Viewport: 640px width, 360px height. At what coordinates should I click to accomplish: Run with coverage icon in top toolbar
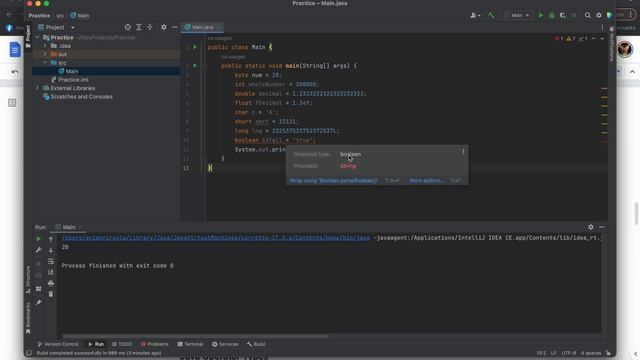563,15
